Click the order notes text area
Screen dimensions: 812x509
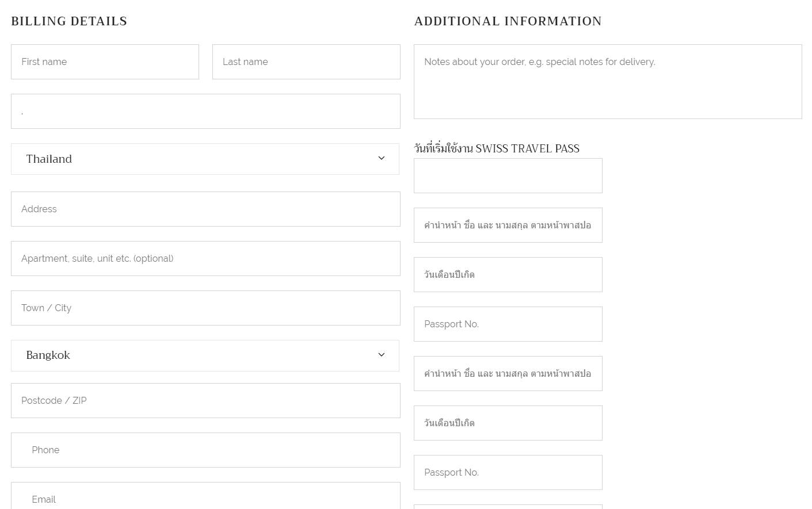(608, 82)
